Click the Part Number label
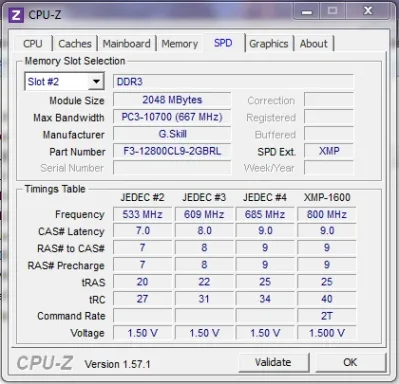The height and width of the screenshot is (384, 399). pos(77,152)
